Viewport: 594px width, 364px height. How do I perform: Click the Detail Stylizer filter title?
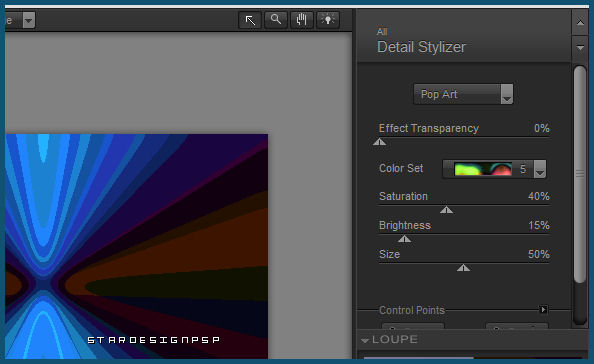[421, 47]
